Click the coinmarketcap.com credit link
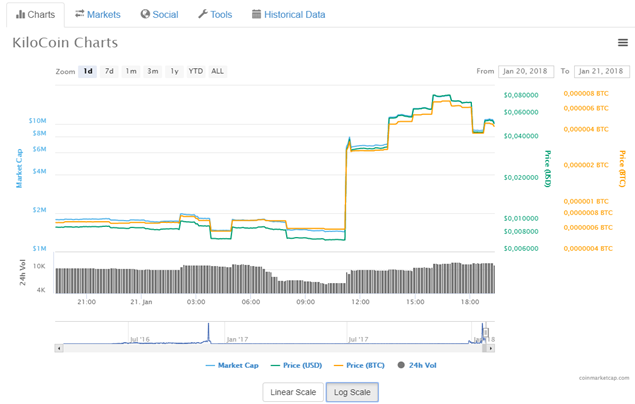The image size is (635, 404). click(x=604, y=378)
